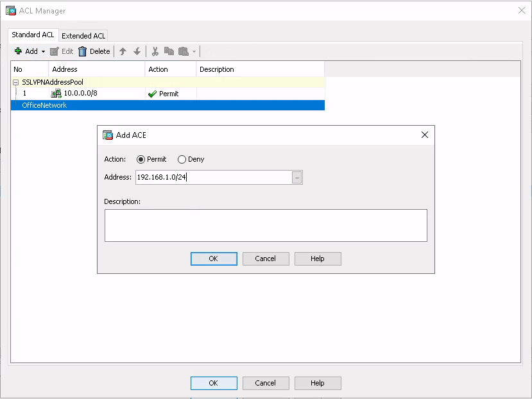
Task: Click the Edit toolbar button
Action: (x=62, y=51)
